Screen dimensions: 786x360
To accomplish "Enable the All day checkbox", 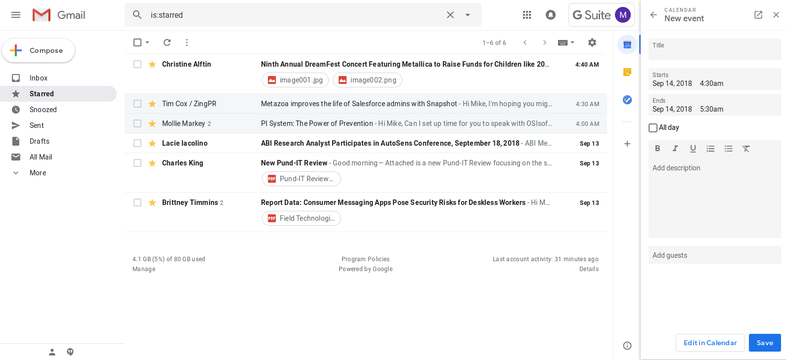I will click(x=653, y=128).
